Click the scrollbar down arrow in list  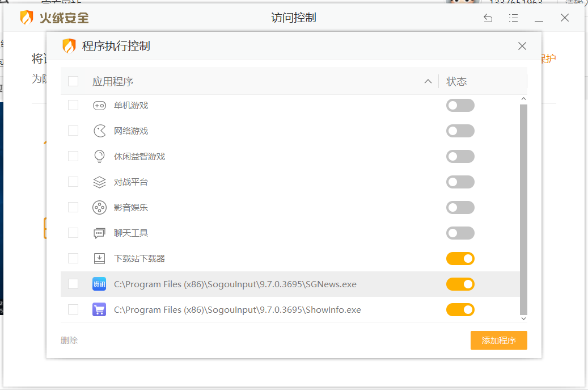click(523, 318)
